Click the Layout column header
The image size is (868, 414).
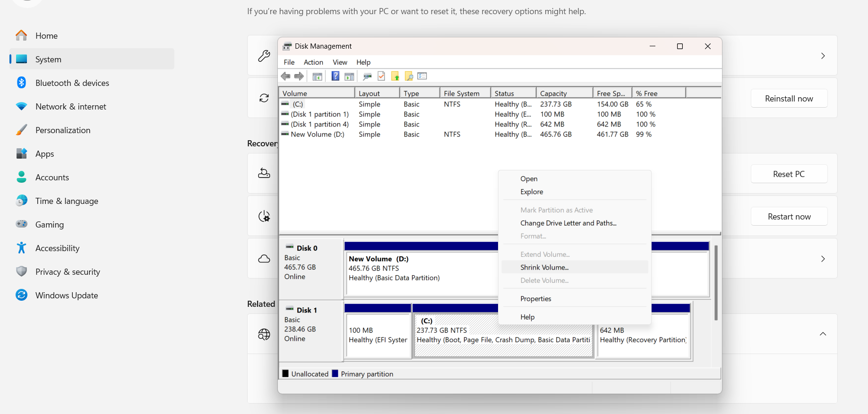[x=377, y=93]
